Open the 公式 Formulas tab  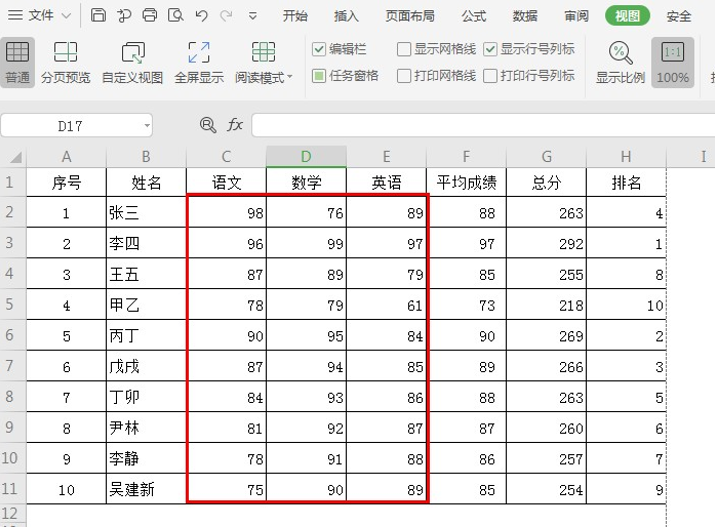[x=473, y=16]
